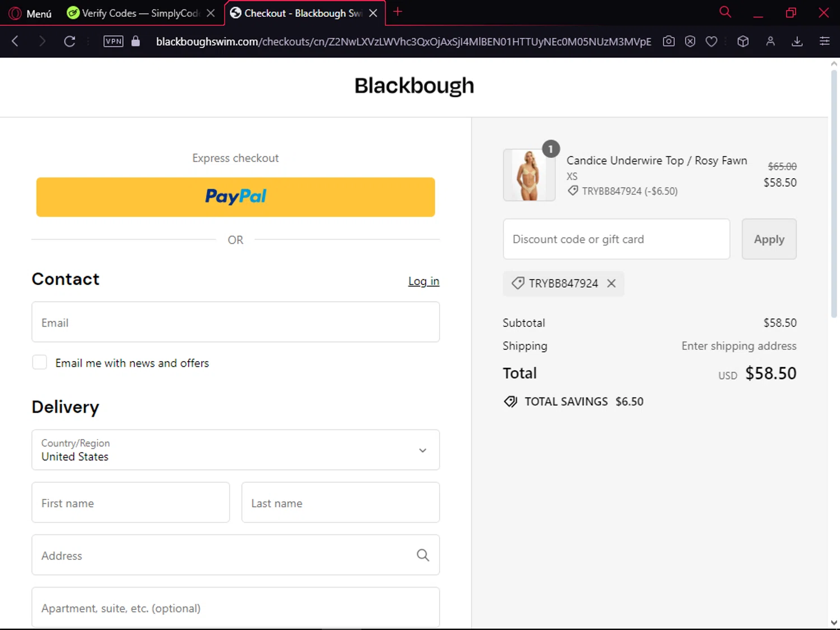Add page to bookmarks heart icon

[711, 41]
